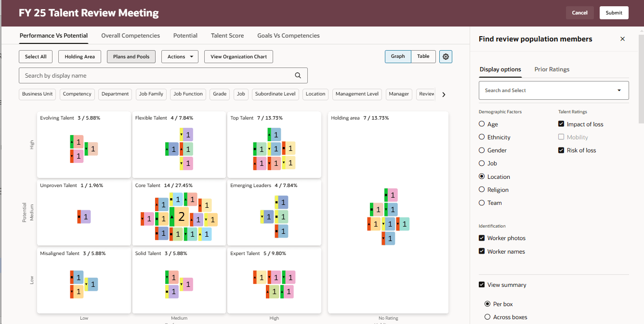Uncheck the Impact of loss rating
644x324 pixels.
point(561,124)
